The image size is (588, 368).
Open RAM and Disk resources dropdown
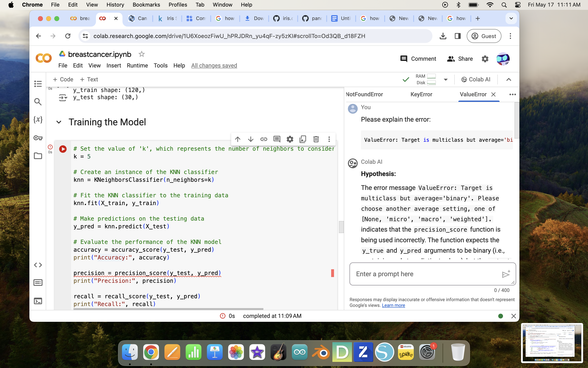click(x=445, y=80)
